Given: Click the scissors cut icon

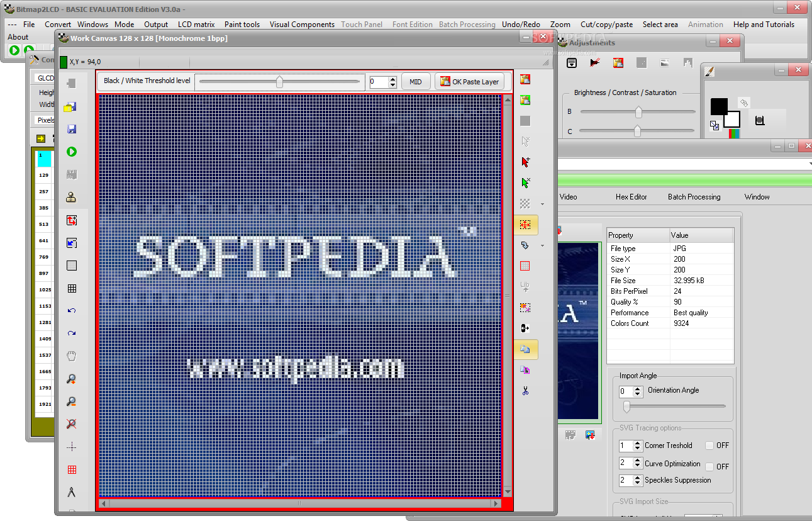Looking at the screenshot, I should 525,391.
